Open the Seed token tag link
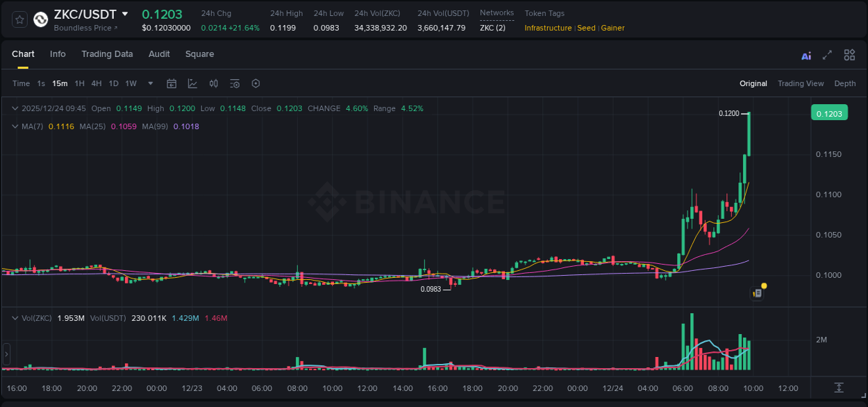This screenshot has height=407, width=868. pyautogui.click(x=586, y=28)
